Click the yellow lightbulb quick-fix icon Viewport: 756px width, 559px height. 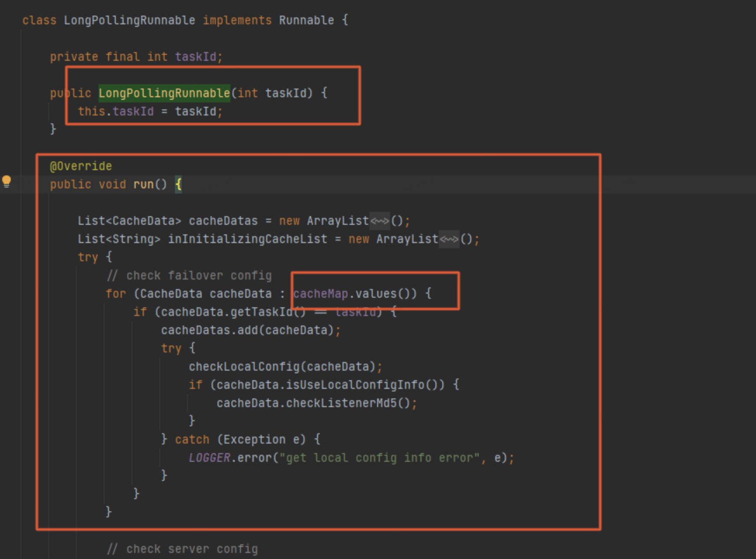7,181
